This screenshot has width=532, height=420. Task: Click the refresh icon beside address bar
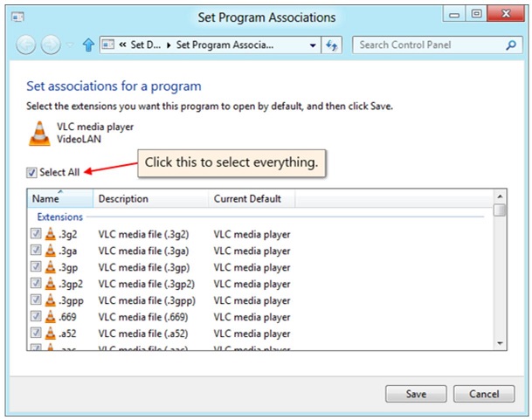pyautogui.click(x=331, y=45)
